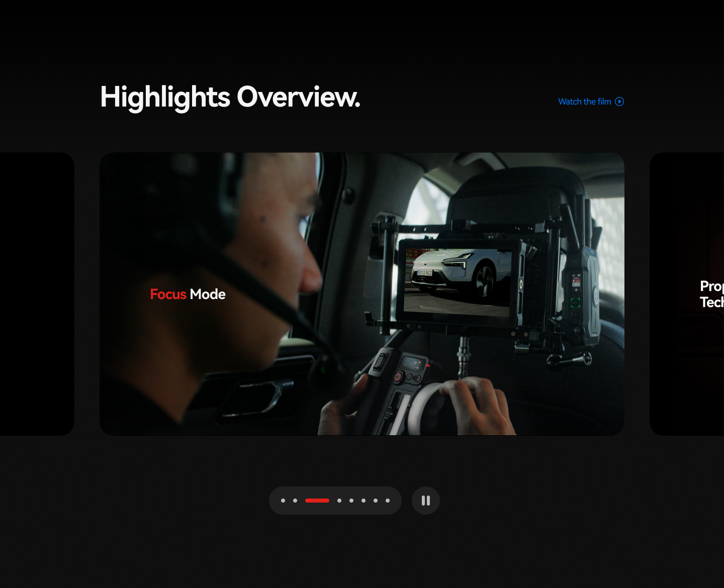Switch to the sixth carousel dot

coord(364,501)
